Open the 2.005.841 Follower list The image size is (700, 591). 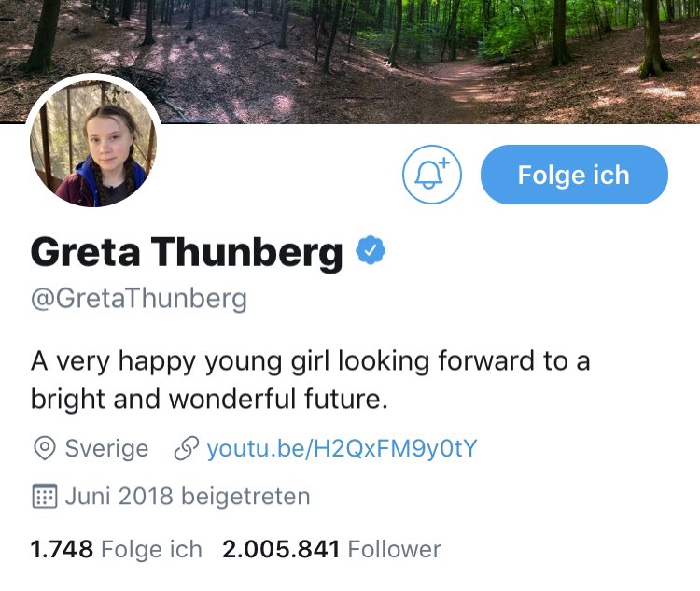(x=331, y=549)
